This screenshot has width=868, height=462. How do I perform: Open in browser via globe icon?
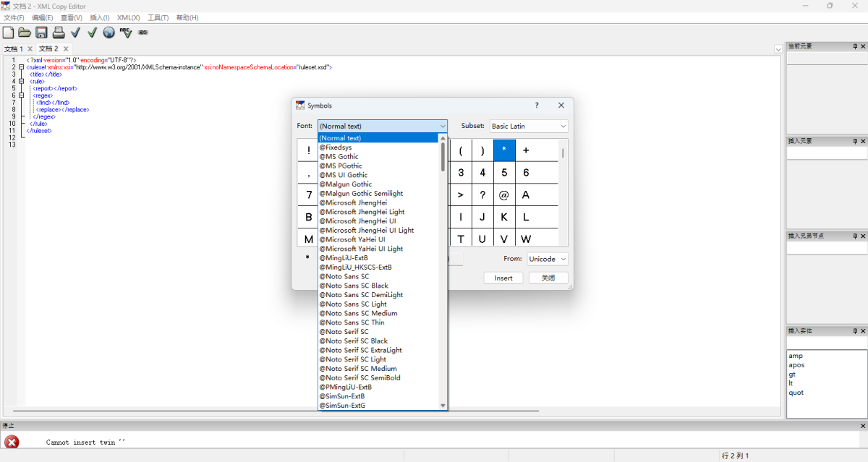pyautogui.click(x=109, y=33)
